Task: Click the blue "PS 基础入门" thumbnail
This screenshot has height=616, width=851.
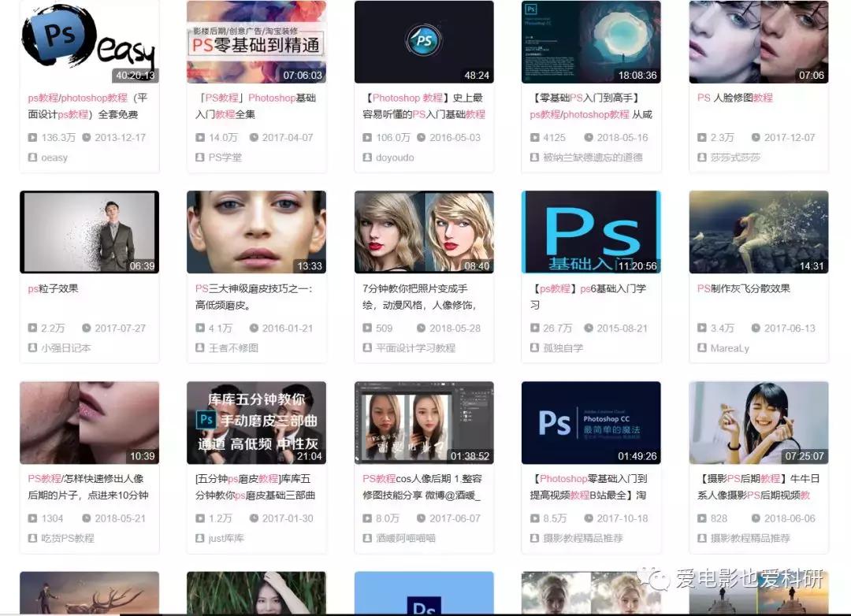Action: [x=591, y=231]
